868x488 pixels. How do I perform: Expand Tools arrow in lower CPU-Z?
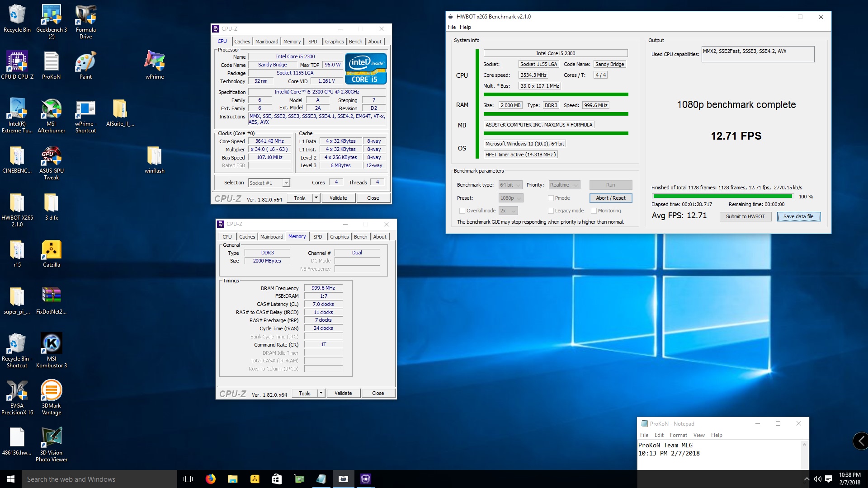point(321,393)
